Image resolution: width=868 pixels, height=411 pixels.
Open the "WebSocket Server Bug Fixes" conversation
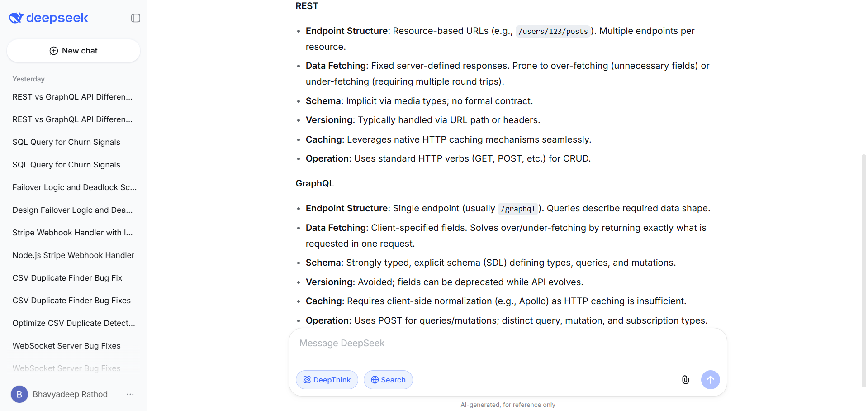tap(66, 345)
